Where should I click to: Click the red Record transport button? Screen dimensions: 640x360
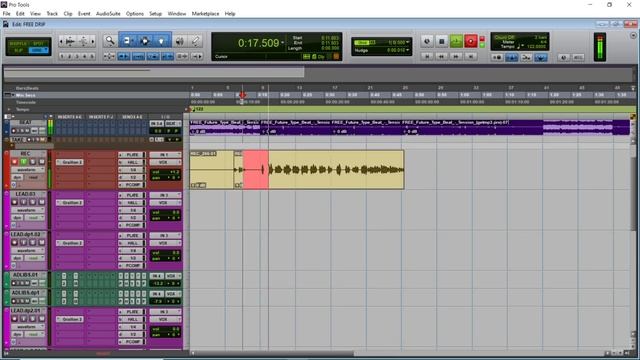click(x=471, y=41)
